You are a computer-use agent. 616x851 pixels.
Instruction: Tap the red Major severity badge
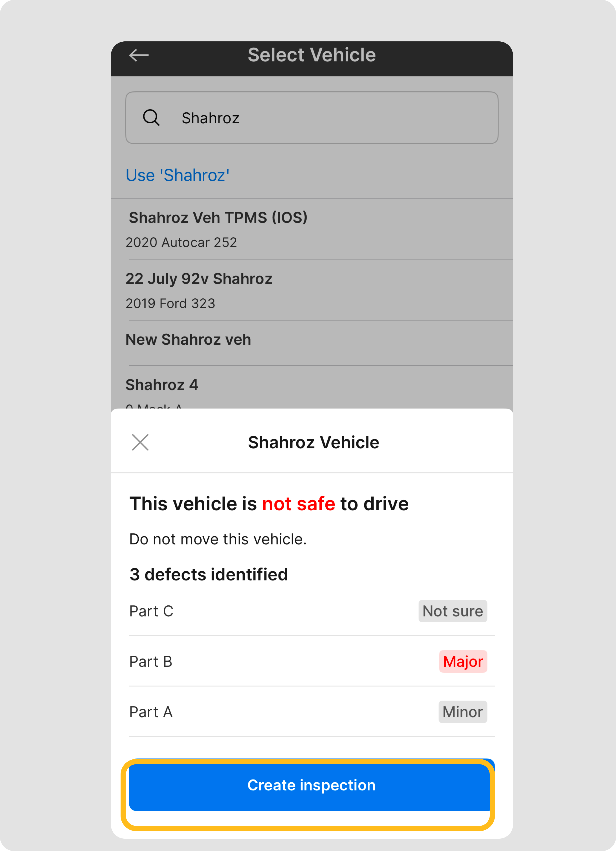[x=463, y=662]
